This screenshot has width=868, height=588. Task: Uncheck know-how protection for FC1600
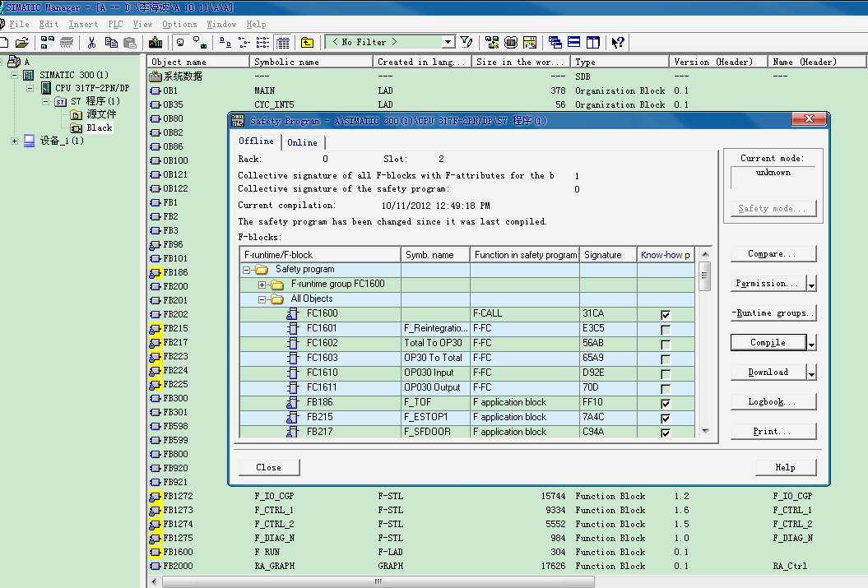tap(666, 315)
